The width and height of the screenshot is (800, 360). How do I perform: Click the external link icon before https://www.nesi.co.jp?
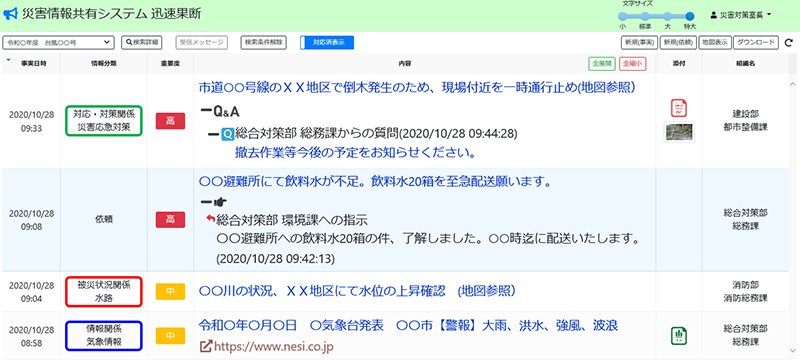click(x=205, y=347)
